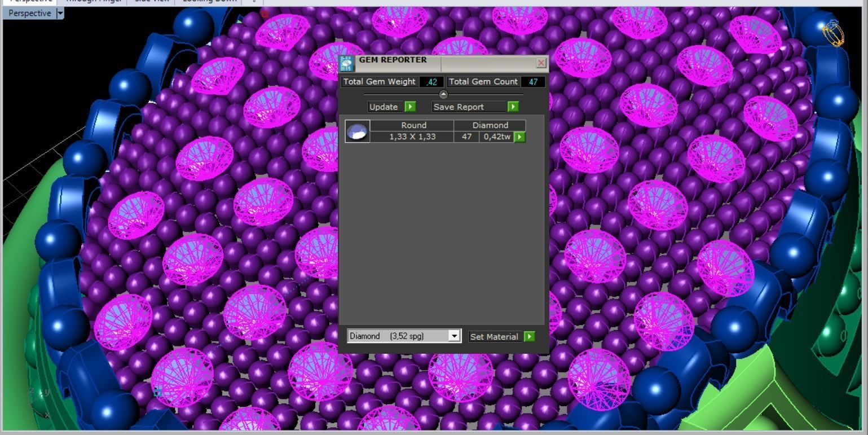868x435 pixels.
Task: Click the Perspective viewport label
Action: (x=29, y=13)
